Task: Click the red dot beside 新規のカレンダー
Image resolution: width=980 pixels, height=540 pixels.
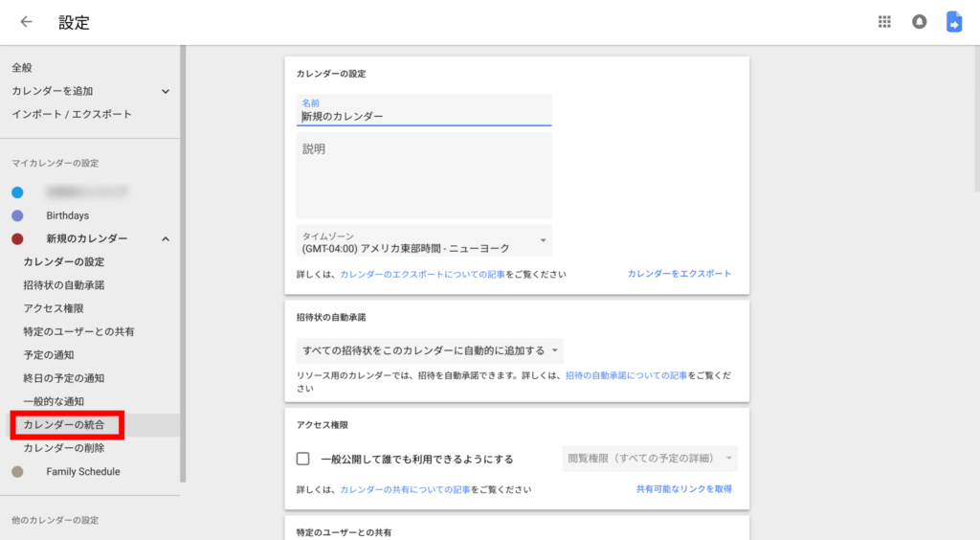Action: (17, 238)
